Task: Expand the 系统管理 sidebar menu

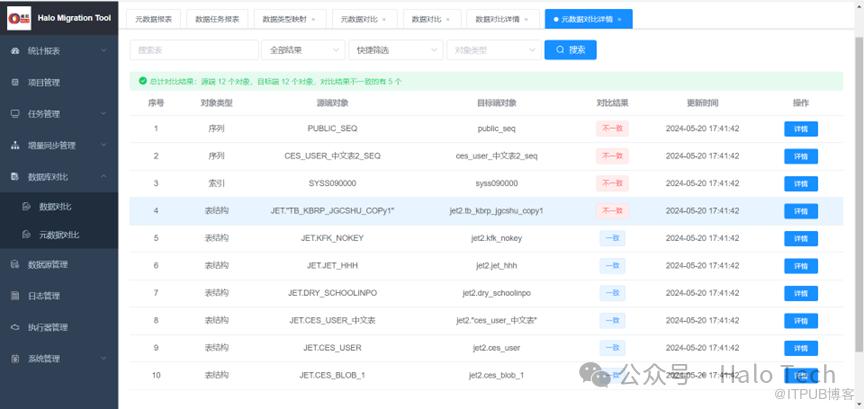Action: click(102, 358)
